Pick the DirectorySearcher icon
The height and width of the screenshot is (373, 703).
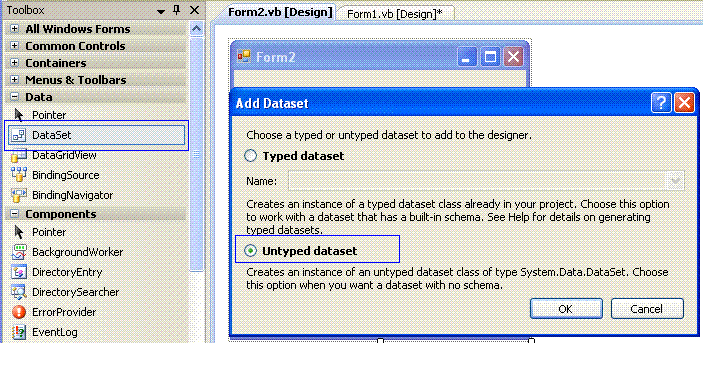pos(19,292)
